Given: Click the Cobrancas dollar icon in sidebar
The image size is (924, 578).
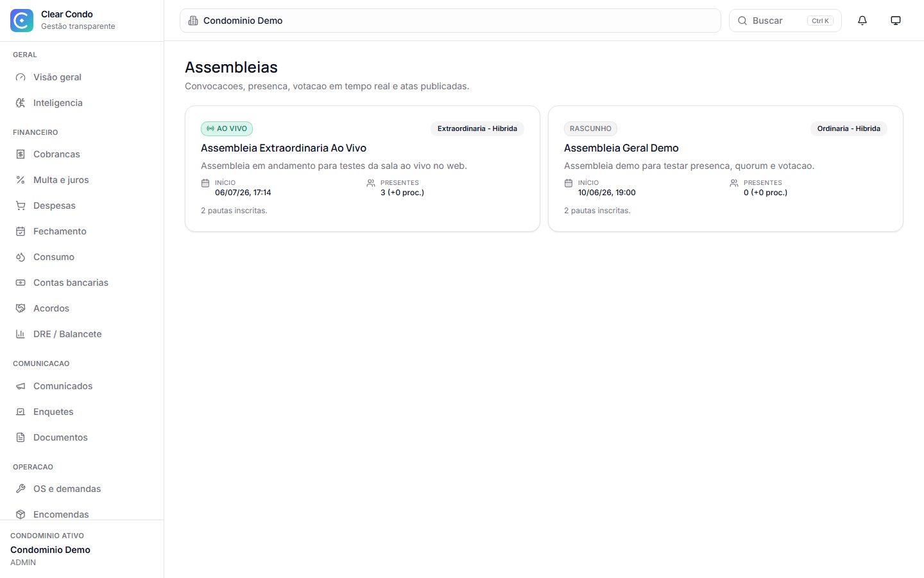Looking at the screenshot, I should 21,154.
